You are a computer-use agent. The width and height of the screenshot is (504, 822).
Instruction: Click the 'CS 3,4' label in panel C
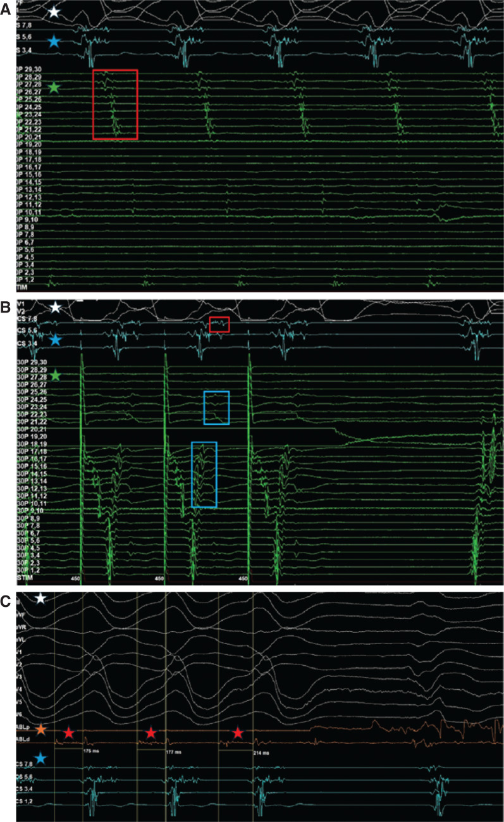click(x=25, y=788)
